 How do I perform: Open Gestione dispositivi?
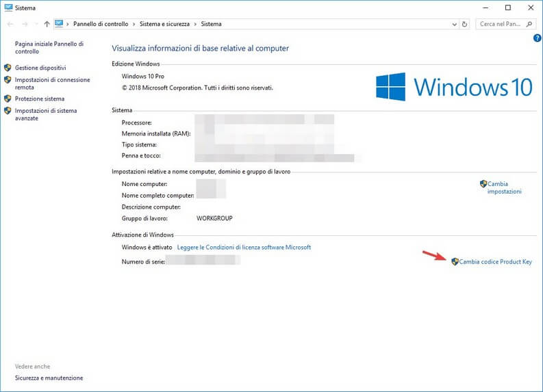pos(40,68)
